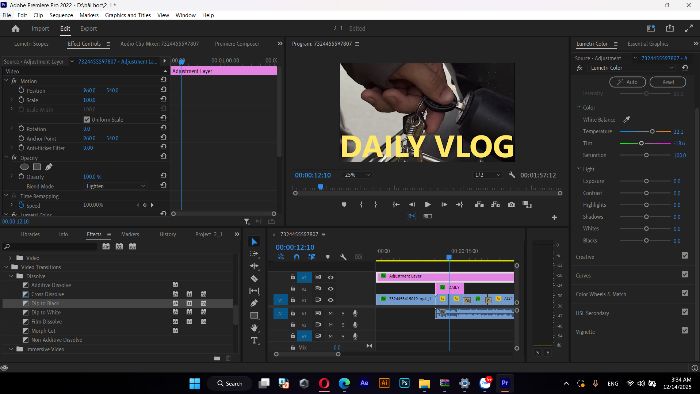Create an ellipse mask under Opacity
Screen dimensions: 700x394
click(25, 166)
